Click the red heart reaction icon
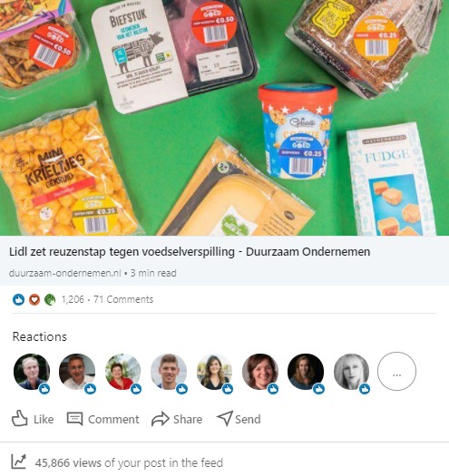449x476 pixels. coord(34,299)
